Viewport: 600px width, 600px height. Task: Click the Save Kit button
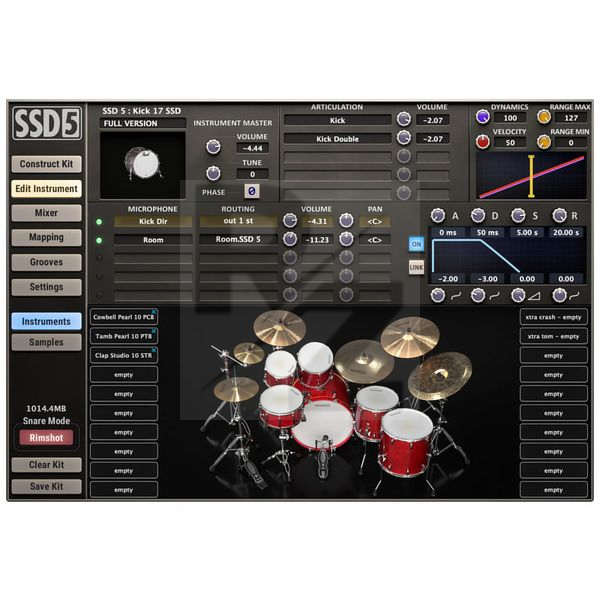[46, 486]
